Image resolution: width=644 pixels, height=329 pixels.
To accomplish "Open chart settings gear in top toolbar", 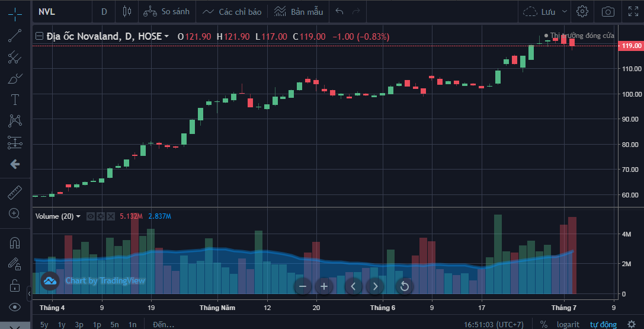I will point(582,11).
